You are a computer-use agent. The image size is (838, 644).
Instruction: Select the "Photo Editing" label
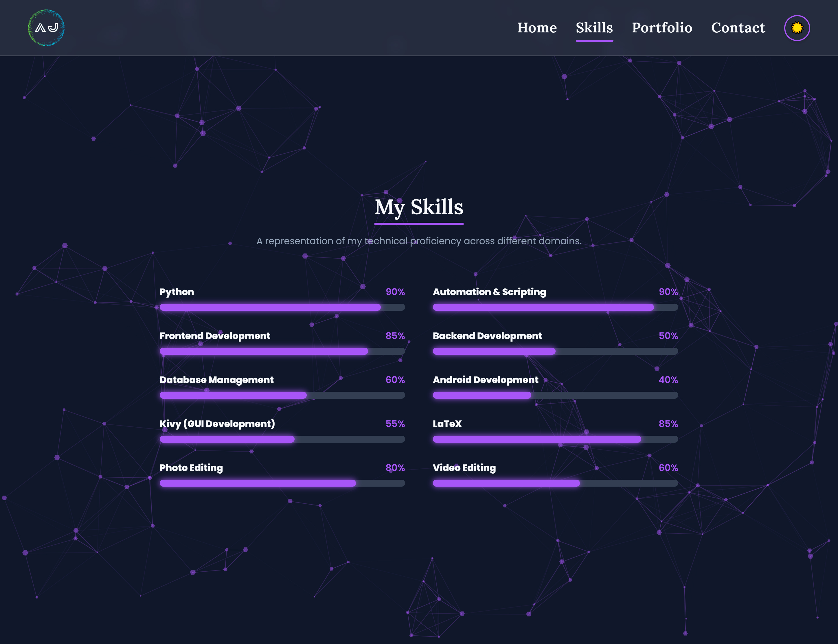pyautogui.click(x=191, y=468)
